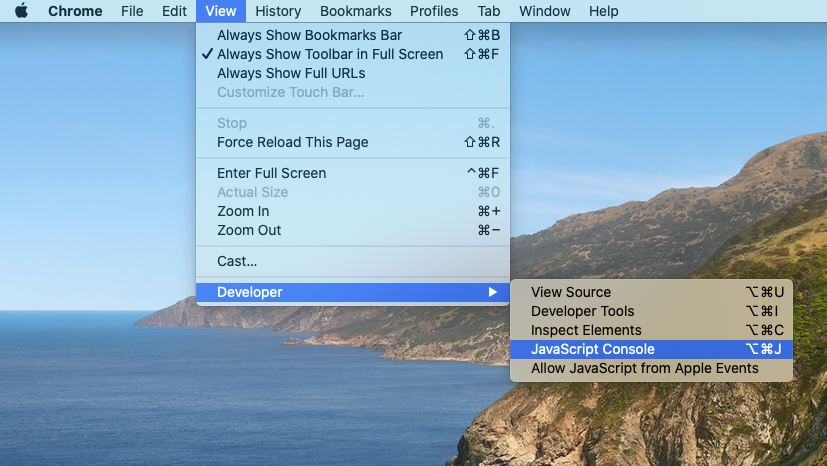827x466 pixels.
Task: Uncheck Always Show Toolbar in Full Screen
Action: (x=353, y=54)
